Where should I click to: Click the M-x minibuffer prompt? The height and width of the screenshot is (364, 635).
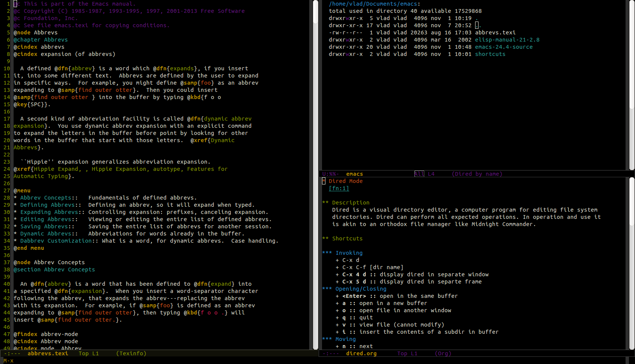pyautogui.click(x=8, y=361)
